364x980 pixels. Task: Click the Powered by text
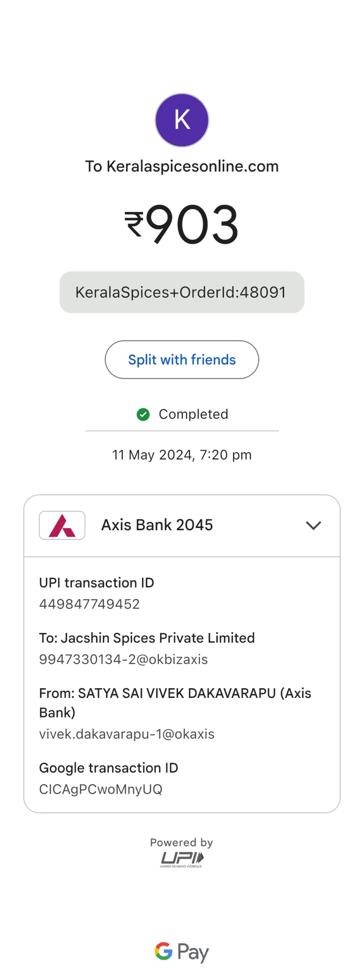(x=182, y=842)
